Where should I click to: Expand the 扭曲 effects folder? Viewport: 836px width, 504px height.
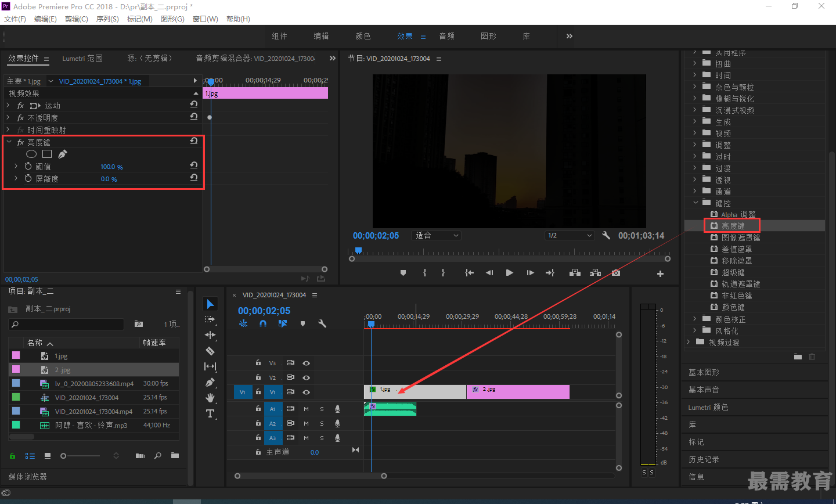tap(694, 63)
